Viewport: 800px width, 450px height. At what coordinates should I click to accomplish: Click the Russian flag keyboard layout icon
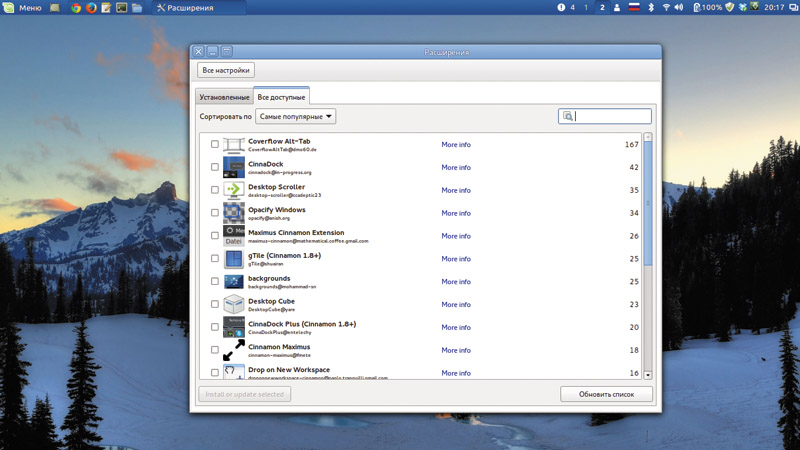click(x=634, y=8)
